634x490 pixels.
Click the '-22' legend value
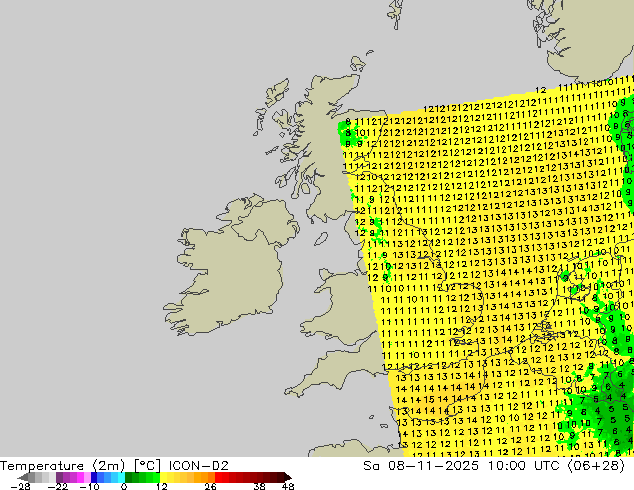[x=57, y=486]
